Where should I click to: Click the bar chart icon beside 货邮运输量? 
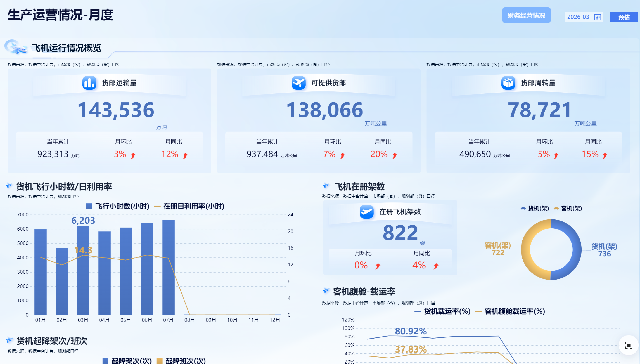point(89,83)
